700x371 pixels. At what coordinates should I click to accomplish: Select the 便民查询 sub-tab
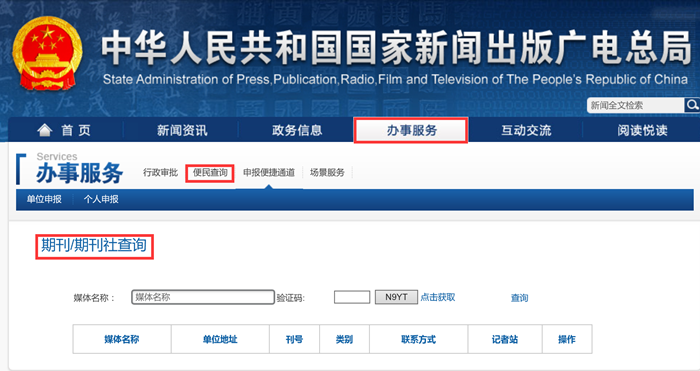click(x=210, y=173)
